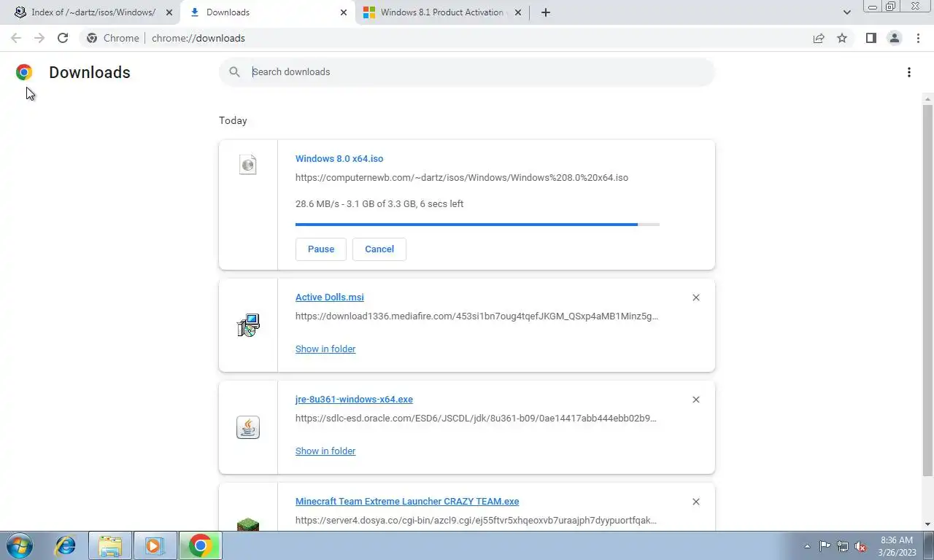The height and width of the screenshot is (560, 934).
Task: Launch Internet Explorer from the taskbar
Action: tap(66, 545)
